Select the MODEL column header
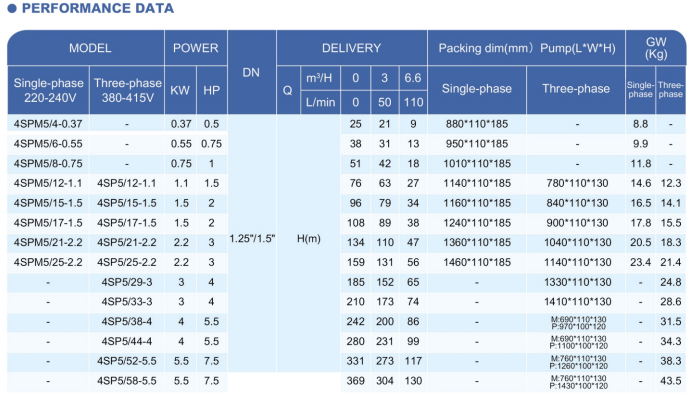689x398 pixels. (90, 48)
